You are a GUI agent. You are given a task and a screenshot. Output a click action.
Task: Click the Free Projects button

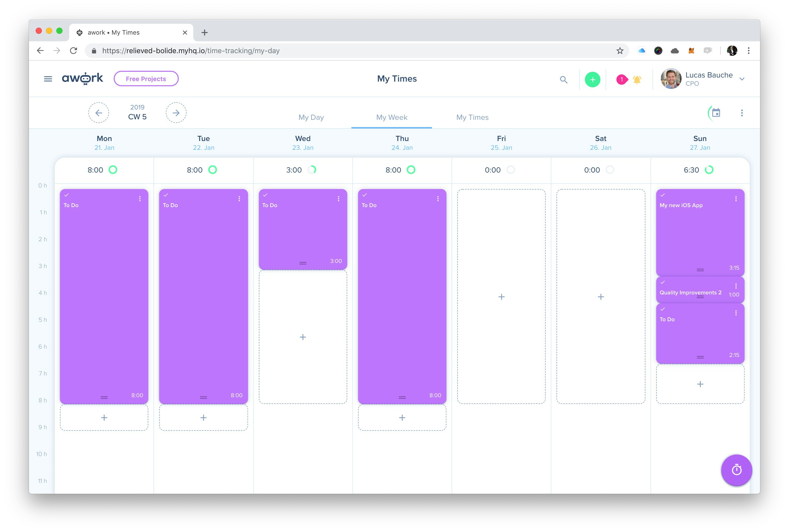click(x=146, y=79)
